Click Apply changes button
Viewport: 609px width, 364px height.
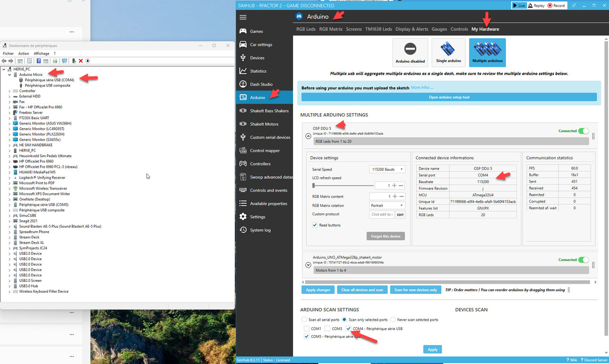(x=318, y=290)
